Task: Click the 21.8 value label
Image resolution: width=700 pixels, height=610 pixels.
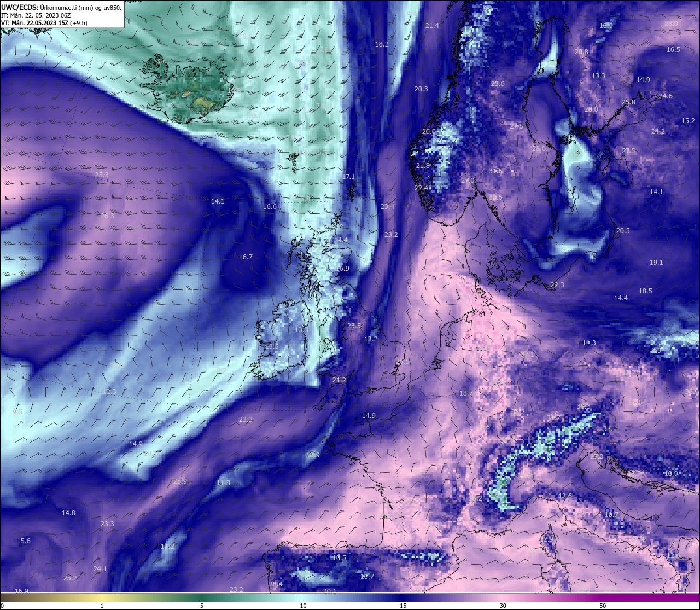Action: [x=423, y=166]
